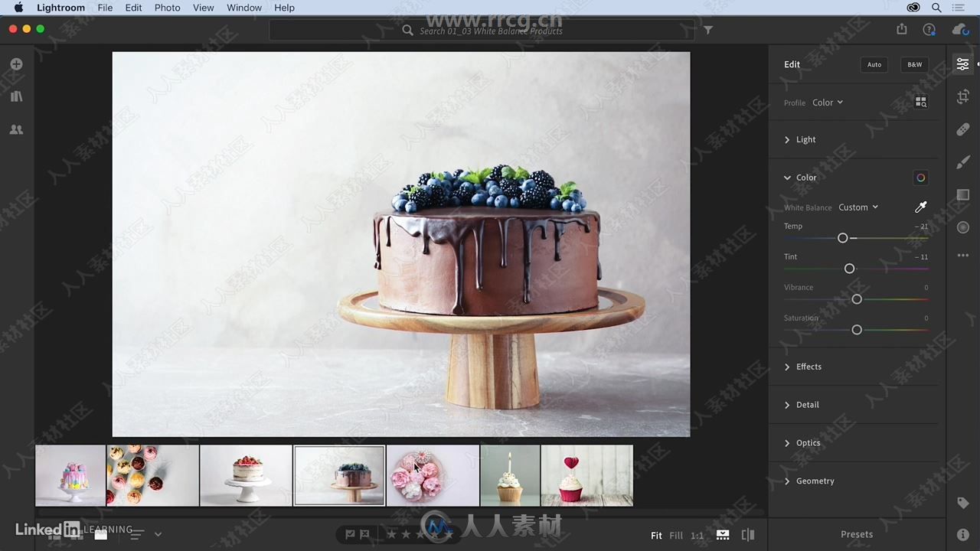This screenshot has height=551, width=980.
Task: Click the Temp slider handle
Action: 843,238
